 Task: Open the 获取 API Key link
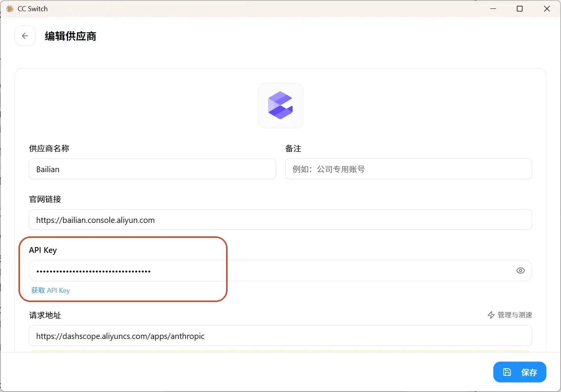pyautogui.click(x=50, y=291)
